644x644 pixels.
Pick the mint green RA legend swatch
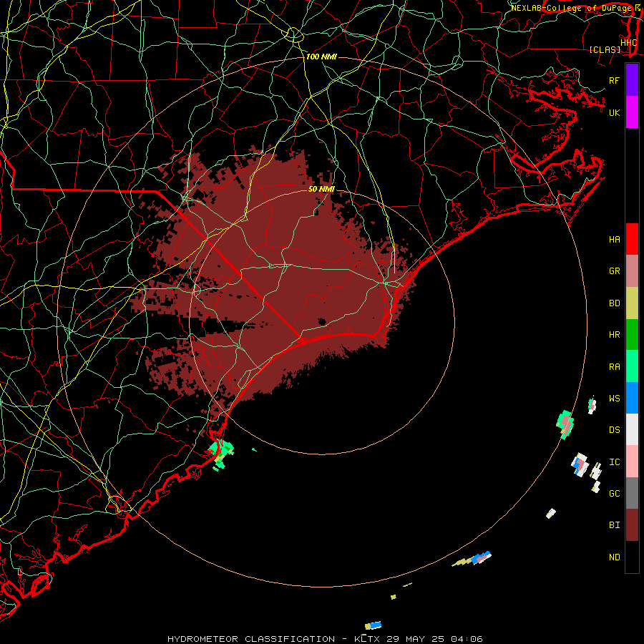click(632, 366)
